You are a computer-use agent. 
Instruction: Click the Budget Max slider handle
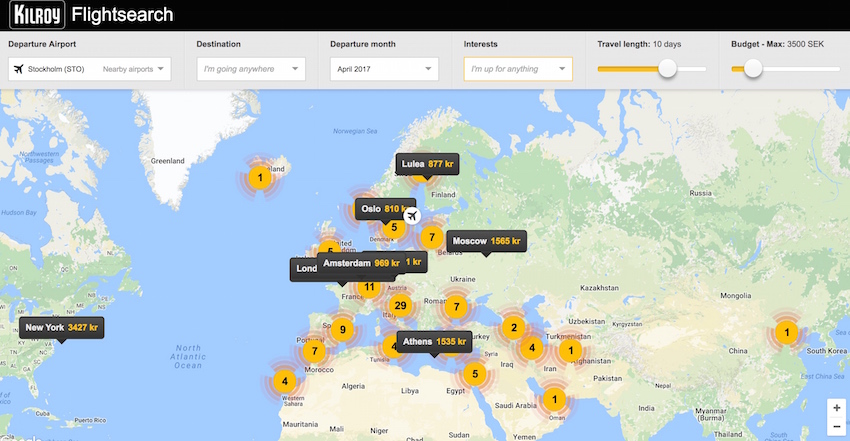(753, 69)
